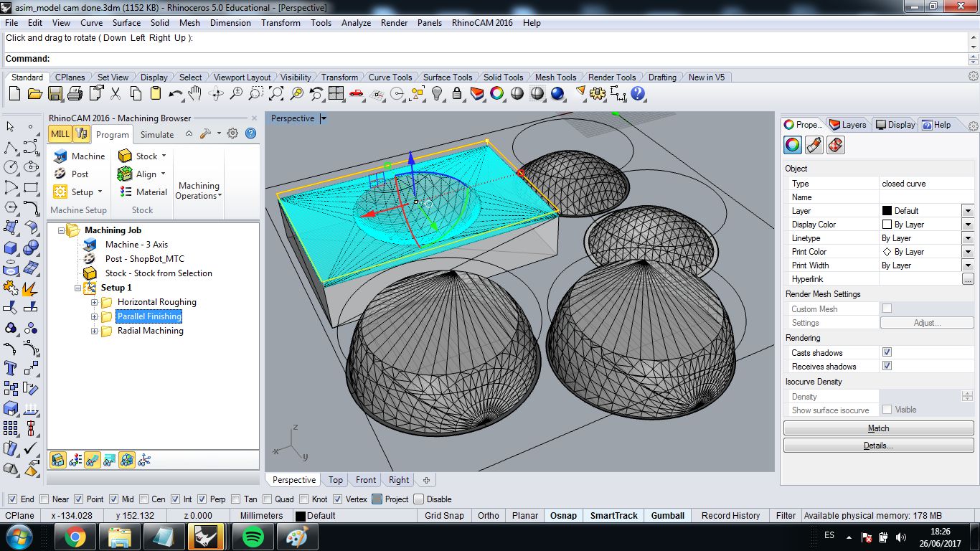Click the New file icon

tap(14, 93)
